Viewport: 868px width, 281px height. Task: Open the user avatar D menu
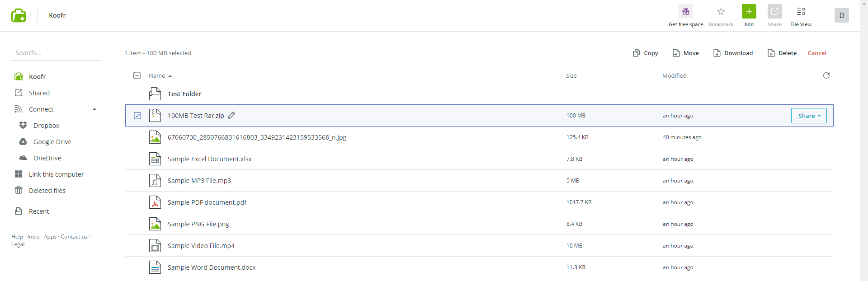pyautogui.click(x=841, y=15)
